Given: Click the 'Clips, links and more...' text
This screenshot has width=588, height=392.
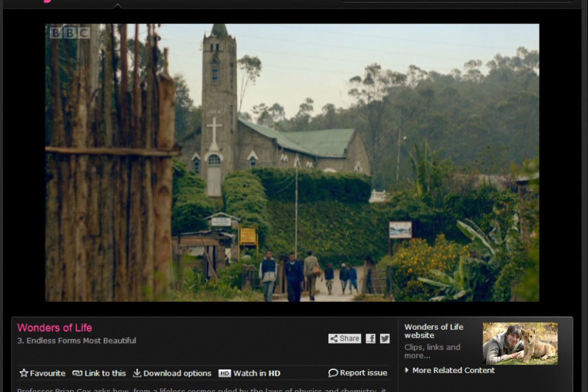Looking at the screenshot, I should coord(432,351).
